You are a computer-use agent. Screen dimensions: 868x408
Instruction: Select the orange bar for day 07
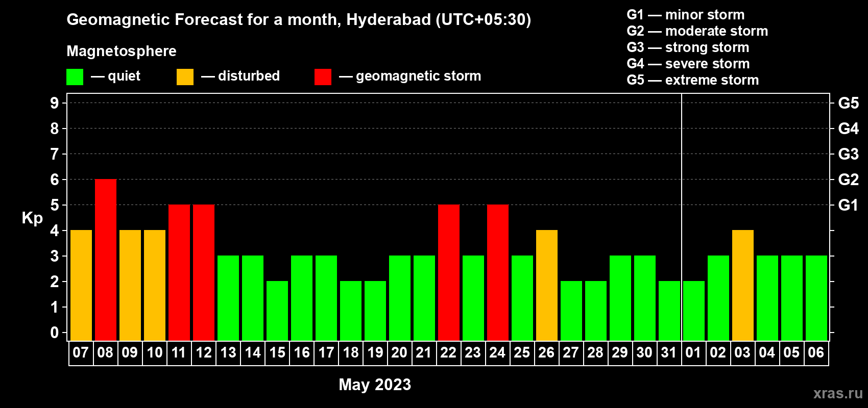(x=81, y=286)
